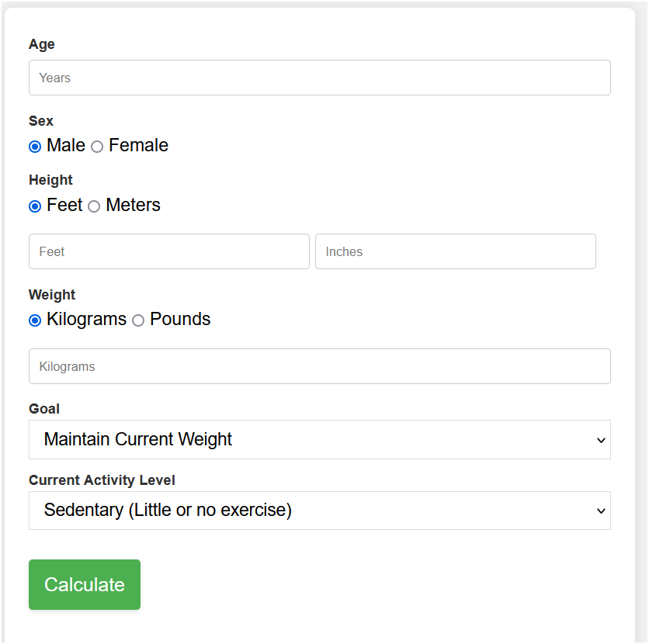
Task: Click the chevron on the Goal selector
Action: [600, 439]
